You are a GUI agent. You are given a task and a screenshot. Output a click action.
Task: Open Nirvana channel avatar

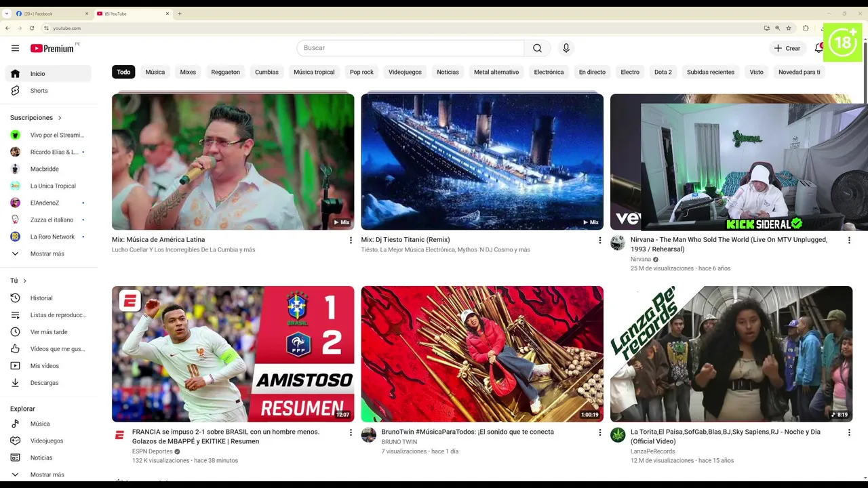(618, 243)
